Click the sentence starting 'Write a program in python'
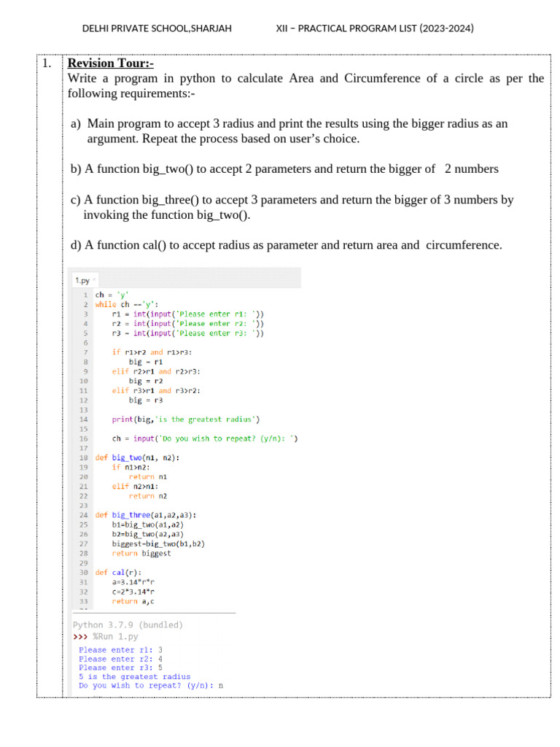560x747 pixels. pos(306,86)
